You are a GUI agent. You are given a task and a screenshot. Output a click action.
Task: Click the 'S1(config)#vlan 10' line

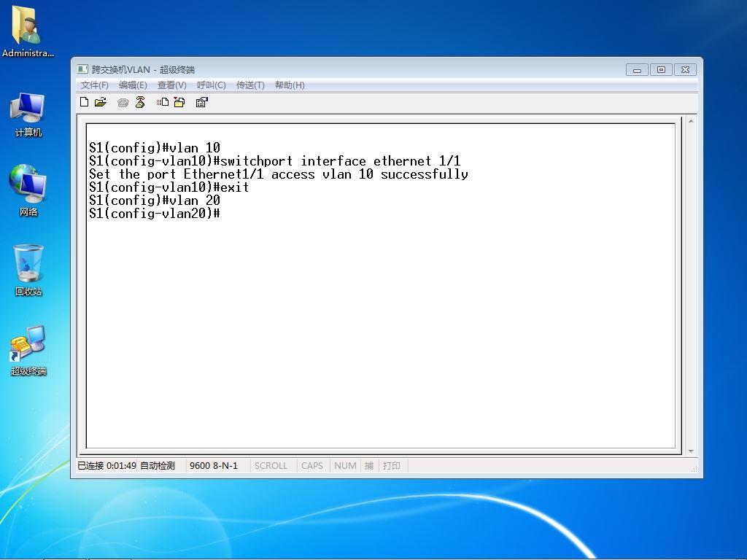(x=155, y=147)
